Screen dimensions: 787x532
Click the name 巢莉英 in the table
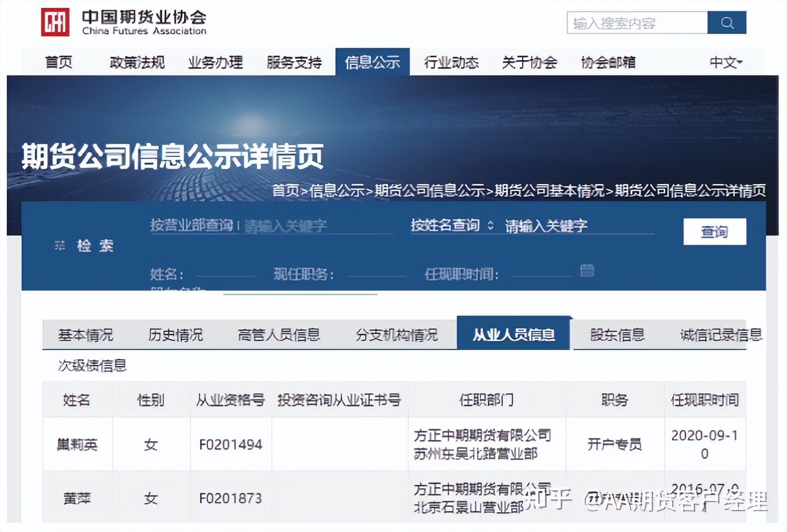click(77, 444)
